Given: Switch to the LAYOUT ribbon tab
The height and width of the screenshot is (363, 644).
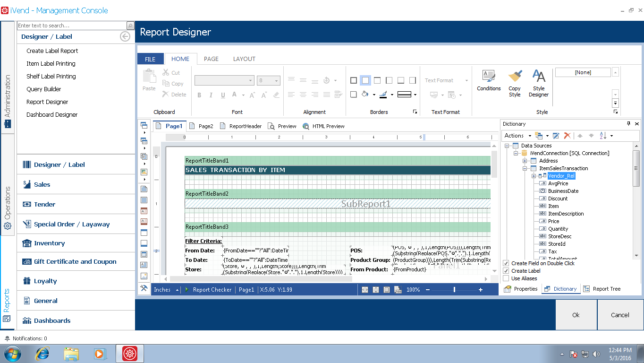Looking at the screenshot, I should click(244, 59).
